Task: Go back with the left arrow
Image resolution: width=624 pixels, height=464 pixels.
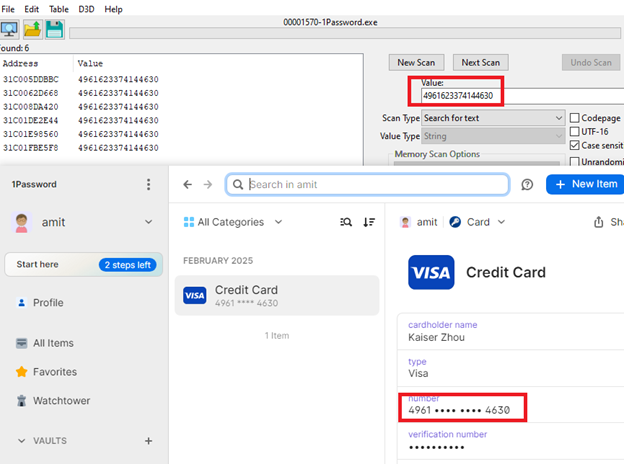Action: tap(187, 184)
